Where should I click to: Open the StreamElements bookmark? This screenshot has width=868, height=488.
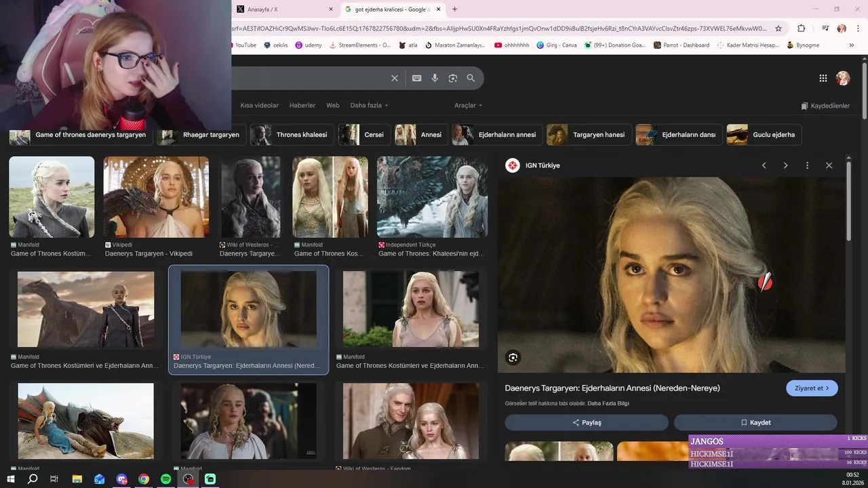coord(360,45)
